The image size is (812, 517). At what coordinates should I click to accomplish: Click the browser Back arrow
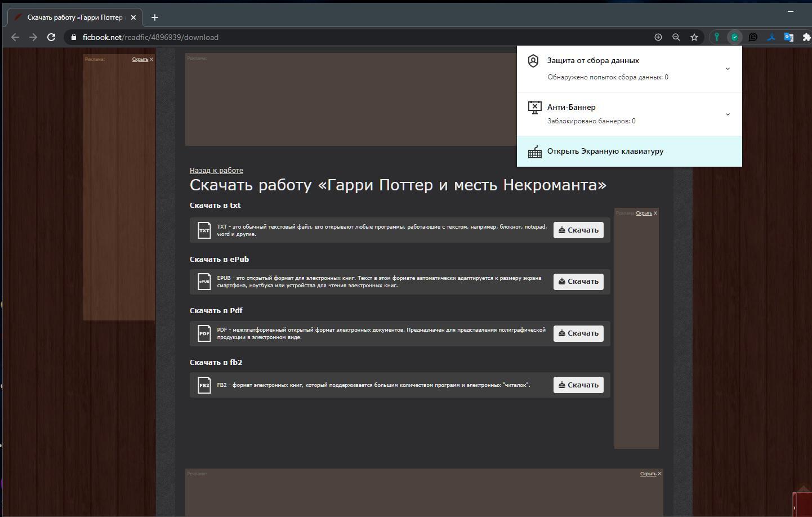(15, 37)
